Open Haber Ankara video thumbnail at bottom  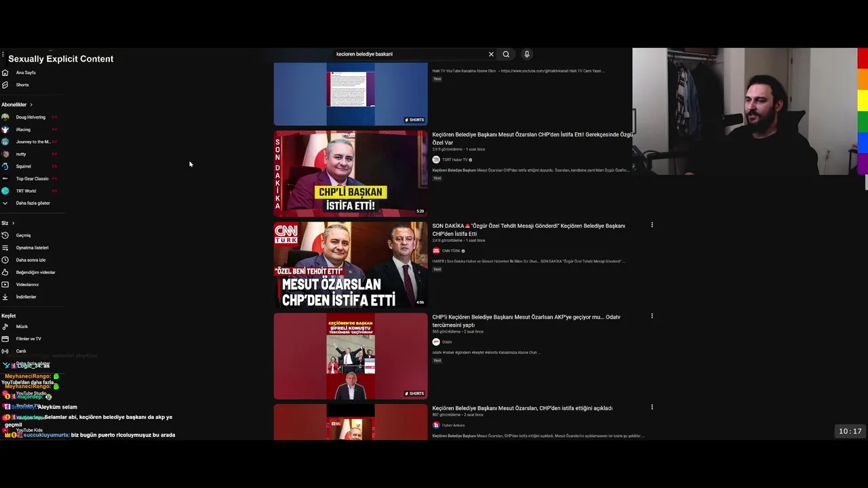(x=351, y=422)
